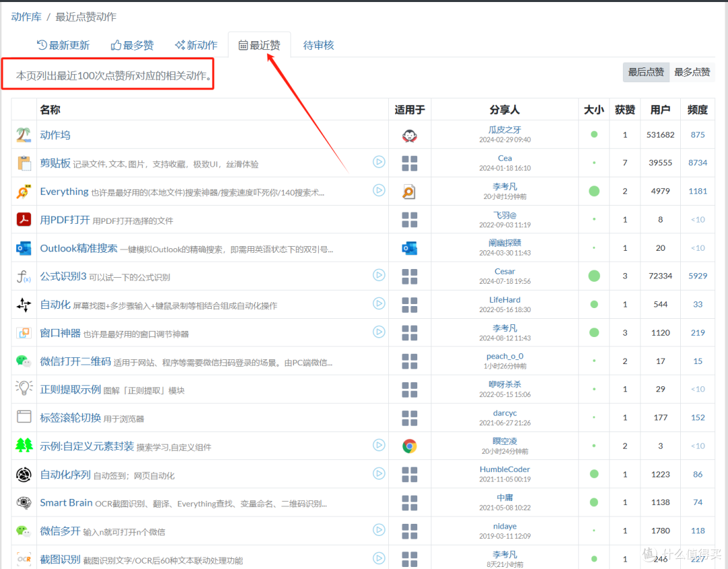Play the preview for 示例:自定义元素封装
This screenshot has width=728, height=569.
coord(379,445)
